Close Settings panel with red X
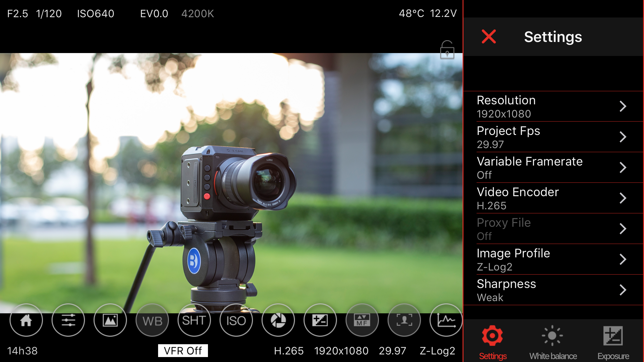 489,37
